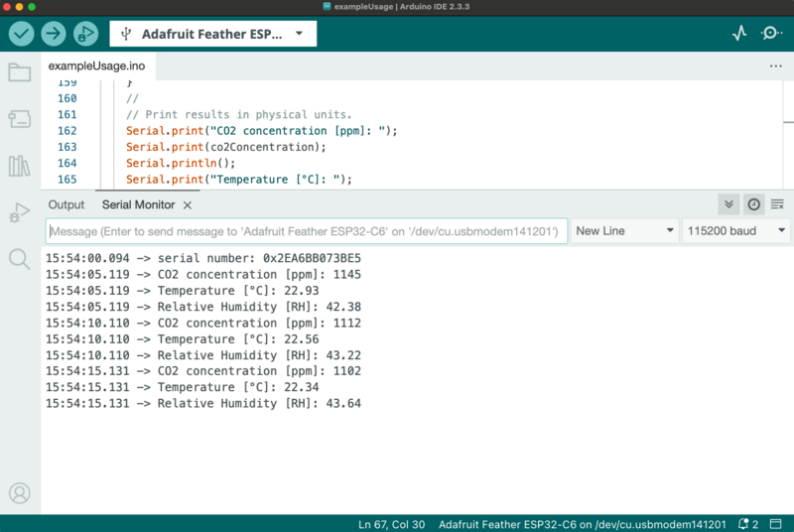Click the serial number 0x2EA6BB073BE5 line
The height and width of the screenshot is (532, 794).
tap(203, 258)
